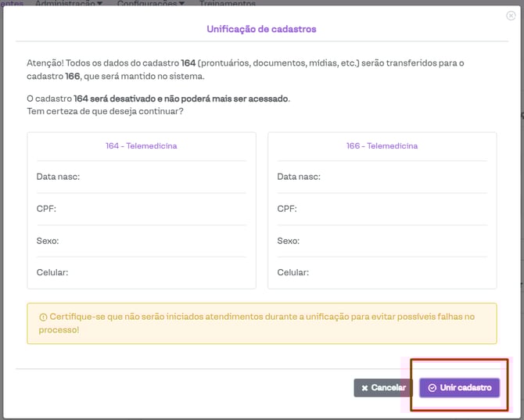
Task: Close the Unificação de cadastros dialog
Action: tap(511, 16)
